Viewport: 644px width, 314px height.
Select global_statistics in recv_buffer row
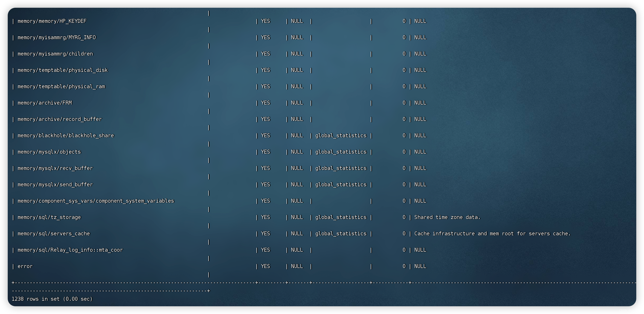341,168
